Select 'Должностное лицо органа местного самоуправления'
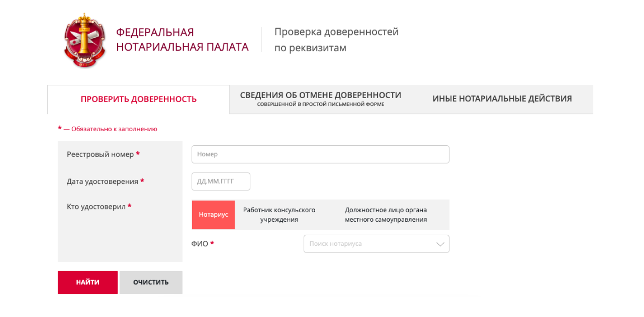The height and width of the screenshot is (317, 644). 386,215
